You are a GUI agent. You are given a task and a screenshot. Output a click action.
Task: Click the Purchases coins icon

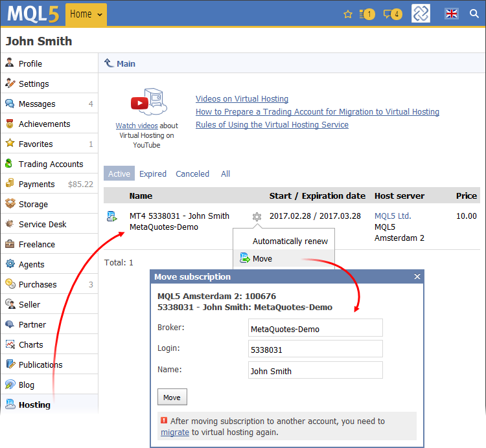click(x=10, y=284)
